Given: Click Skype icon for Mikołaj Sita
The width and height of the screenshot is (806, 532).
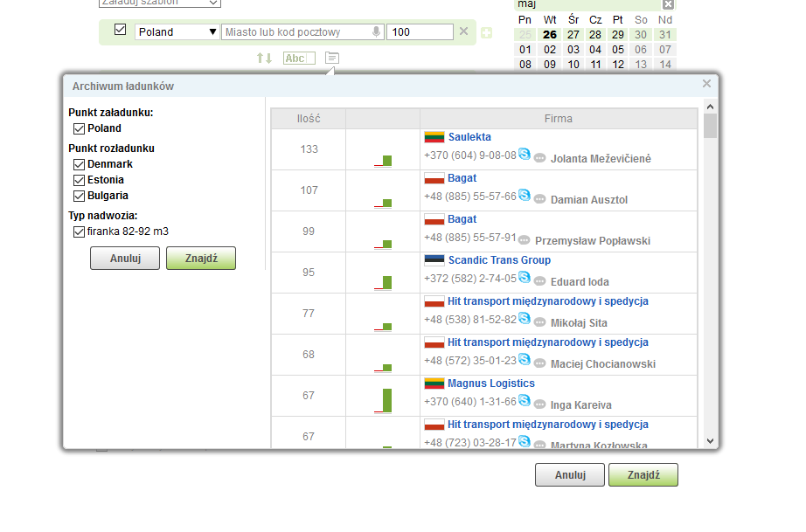Looking at the screenshot, I should coord(525,318).
